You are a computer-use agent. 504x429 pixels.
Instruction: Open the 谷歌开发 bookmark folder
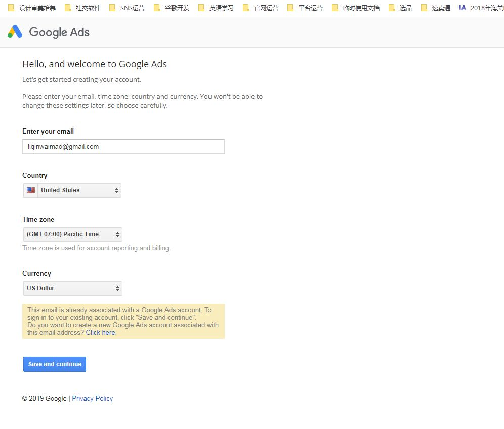172,8
